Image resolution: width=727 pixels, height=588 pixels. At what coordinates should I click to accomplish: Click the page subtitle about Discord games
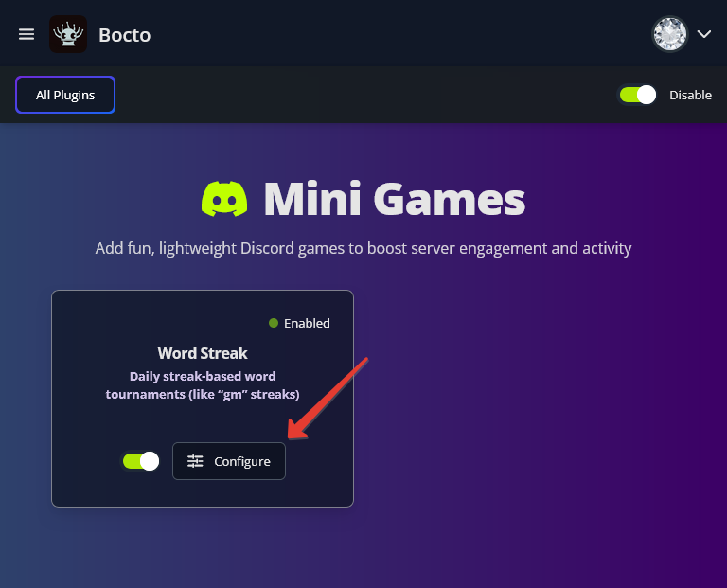tap(363, 248)
